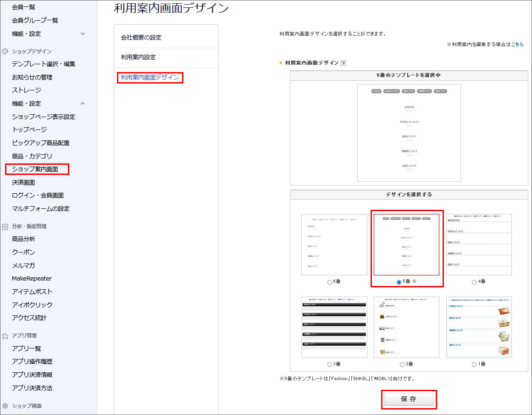The width and height of the screenshot is (532, 415).
Task: Select the 3番 design radio option
Action: [329, 365]
